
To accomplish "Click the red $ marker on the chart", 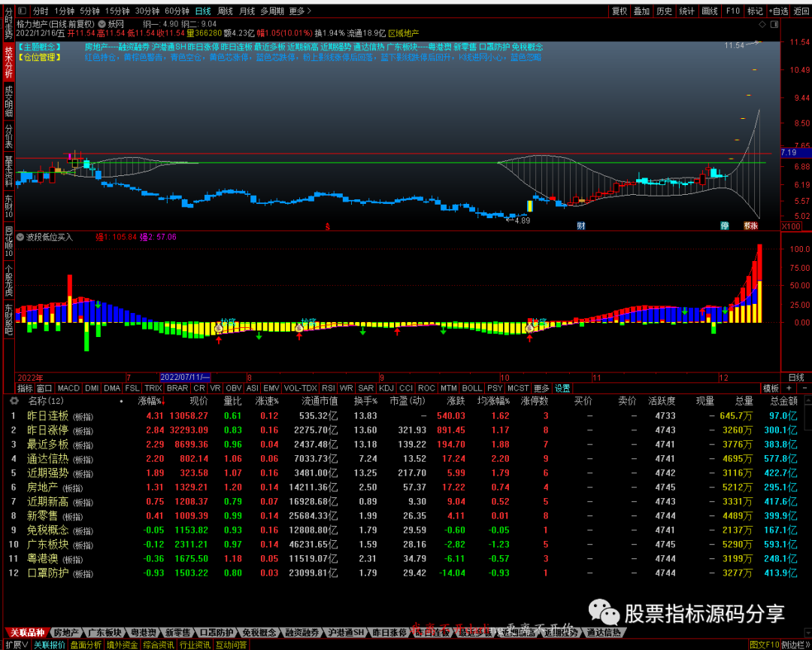I will 327,226.
